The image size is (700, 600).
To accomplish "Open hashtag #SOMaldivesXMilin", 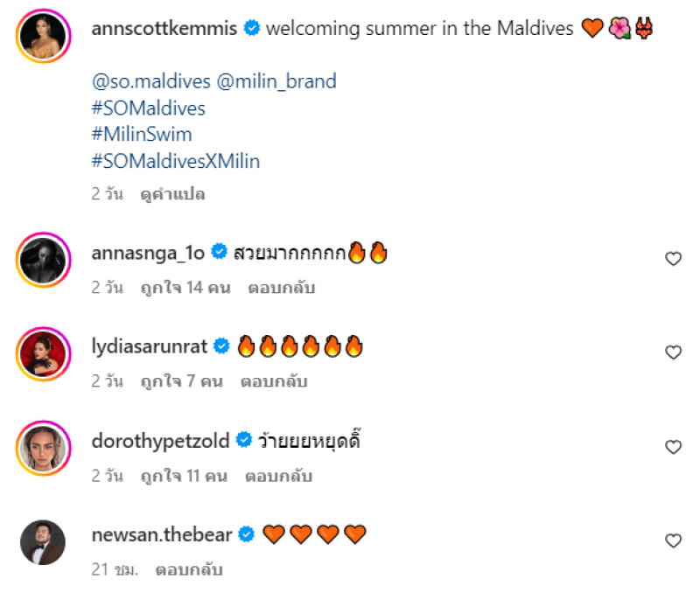I will coord(175,161).
